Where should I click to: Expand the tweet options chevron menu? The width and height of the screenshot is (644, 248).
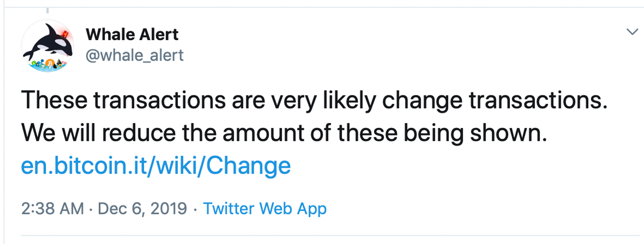tap(632, 32)
